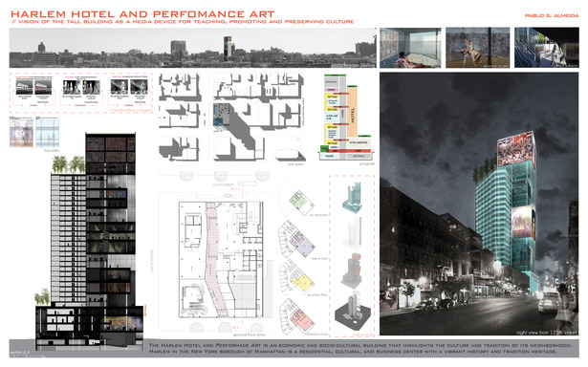Click the rooftop media screen on night tower
Image resolution: width=588 pixels, height=367 pixels.
tap(516, 149)
